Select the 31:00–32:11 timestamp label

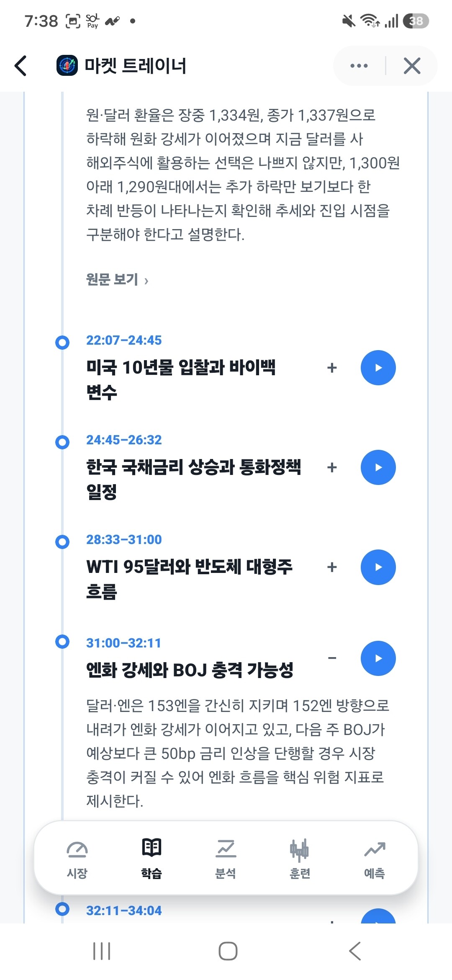click(123, 643)
